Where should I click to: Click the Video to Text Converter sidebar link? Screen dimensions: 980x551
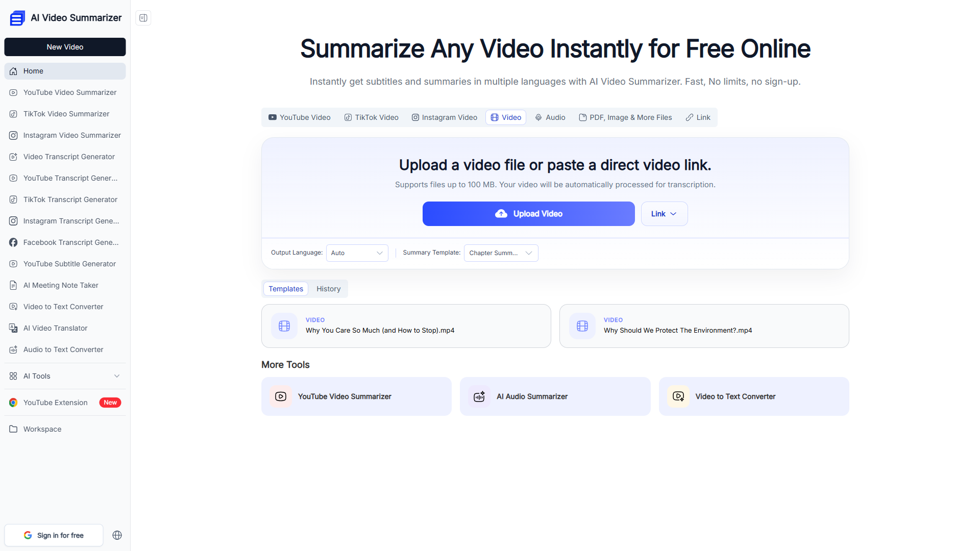pyautogui.click(x=65, y=307)
